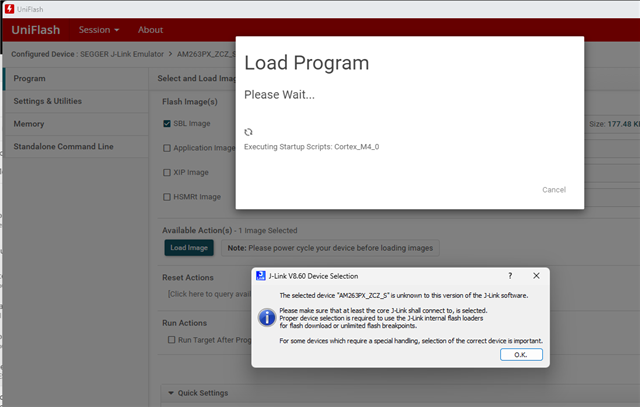Click the J-Link V8.60 Device Selection title
Image resolution: width=640 pixels, height=407 pixels.
[313, 276]
